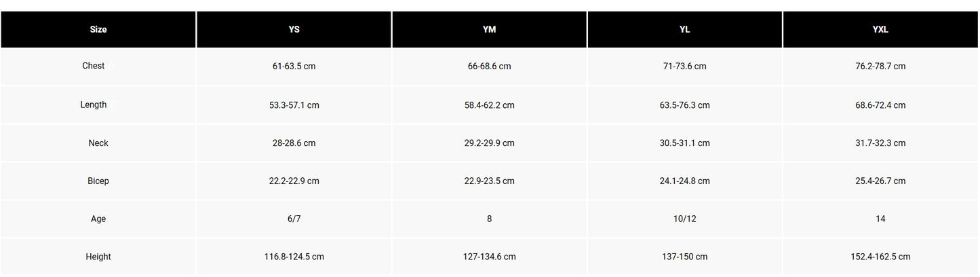Screen dimensions: 980x277
Task: Select the 58.4-62.2 cm length cell
Action: tap(489, 105)
